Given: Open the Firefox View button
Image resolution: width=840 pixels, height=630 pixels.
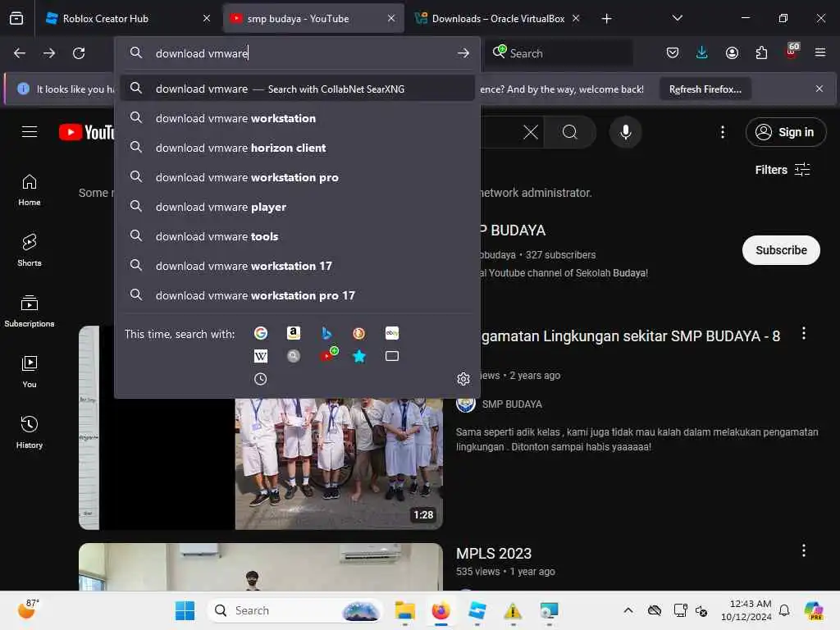Looking at the screenshot, I should tap(16, 18).
